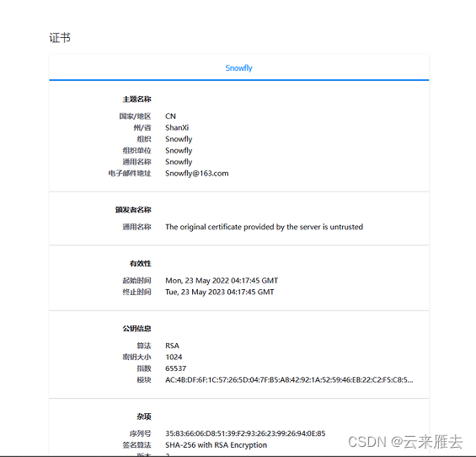Click the 序列号 label
Image resolution: width=476 pixels, height=457 pixels.
[140, 433]
